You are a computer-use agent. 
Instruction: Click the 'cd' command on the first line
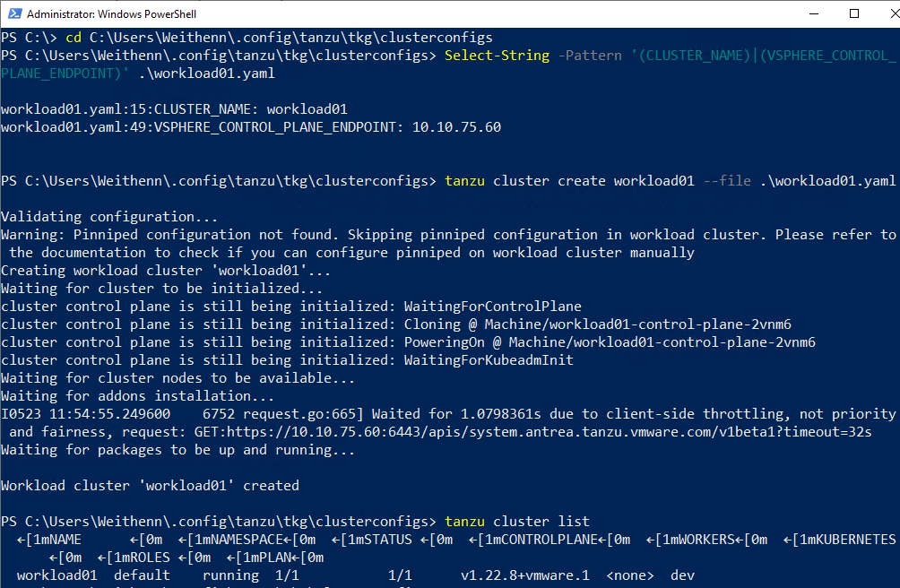[x=74, y=38]
